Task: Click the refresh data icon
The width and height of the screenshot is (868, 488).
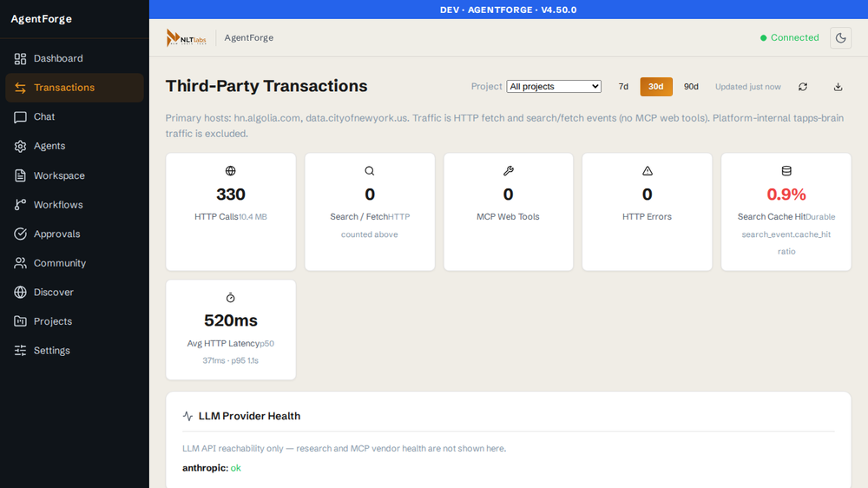Action: click(x=803, y=87)
